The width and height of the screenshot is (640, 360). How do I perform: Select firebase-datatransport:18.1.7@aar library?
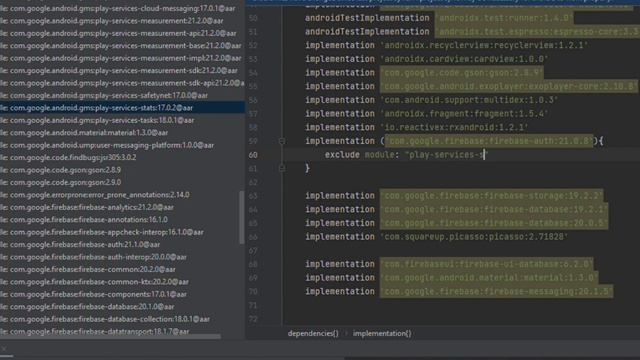[122, 331]
